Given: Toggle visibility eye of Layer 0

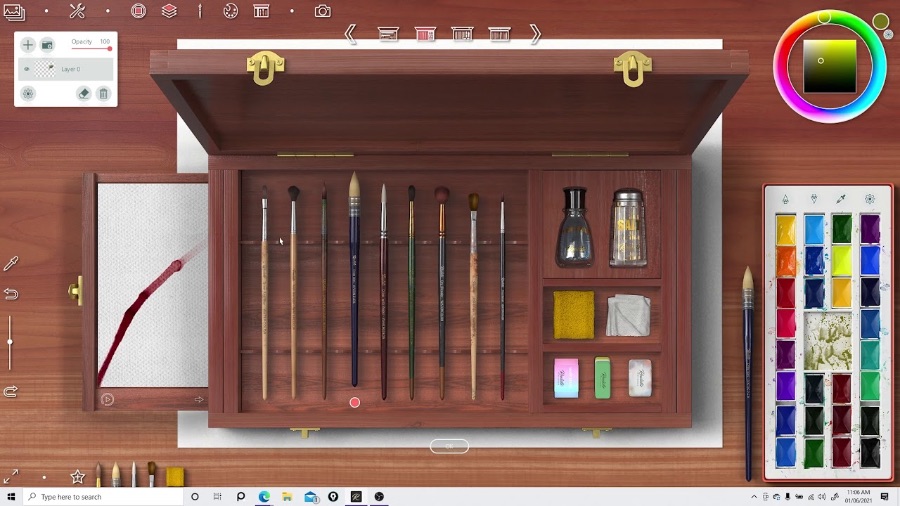Looking at the screenshot, I should pos(26,69).
